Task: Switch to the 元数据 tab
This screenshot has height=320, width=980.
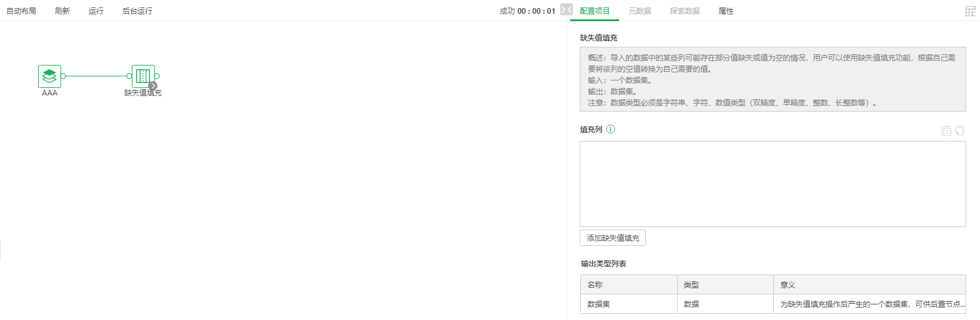Action: click(640, 11)
